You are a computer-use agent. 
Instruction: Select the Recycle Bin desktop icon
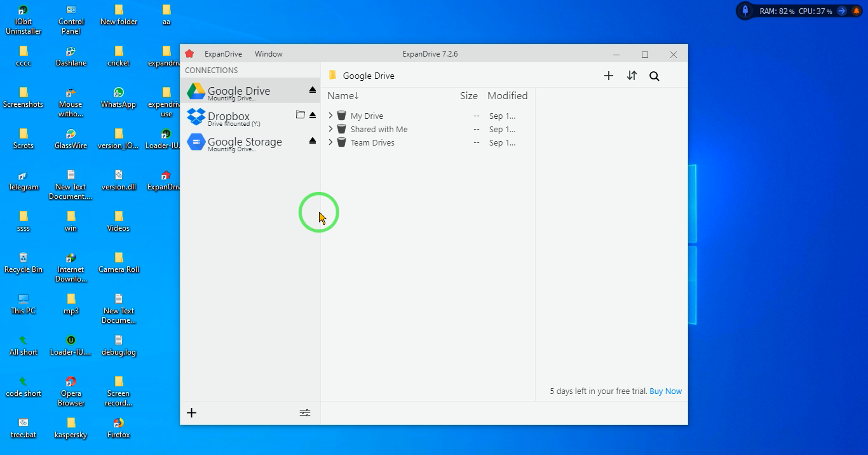coord(24,262)
